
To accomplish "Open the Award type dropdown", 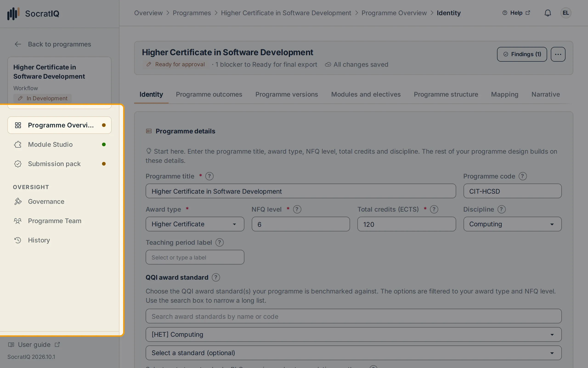I will tap(195, 224).
